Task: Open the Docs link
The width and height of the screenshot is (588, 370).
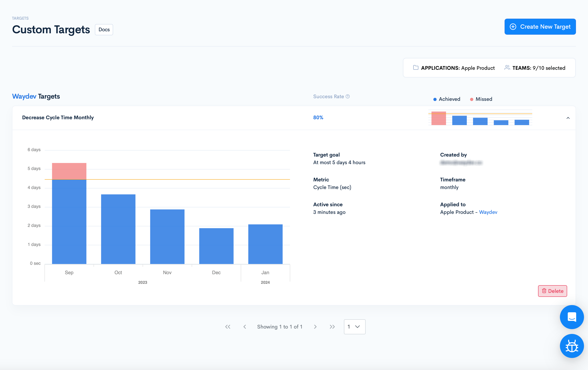Action: tap(104, 29)
